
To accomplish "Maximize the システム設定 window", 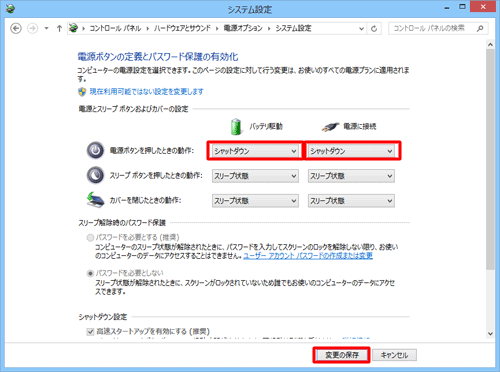I will pyautogui.click(x=462, y=7).
